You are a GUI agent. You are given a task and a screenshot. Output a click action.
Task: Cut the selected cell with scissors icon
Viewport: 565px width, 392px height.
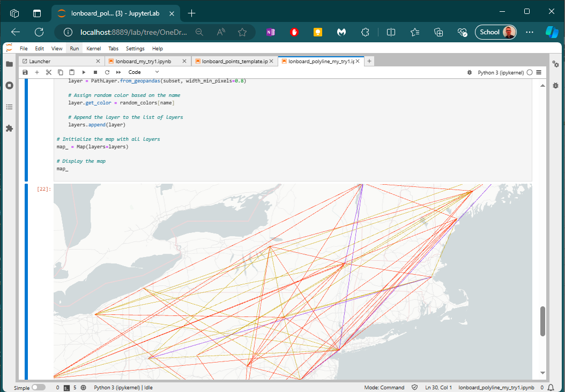pos(48,72)
